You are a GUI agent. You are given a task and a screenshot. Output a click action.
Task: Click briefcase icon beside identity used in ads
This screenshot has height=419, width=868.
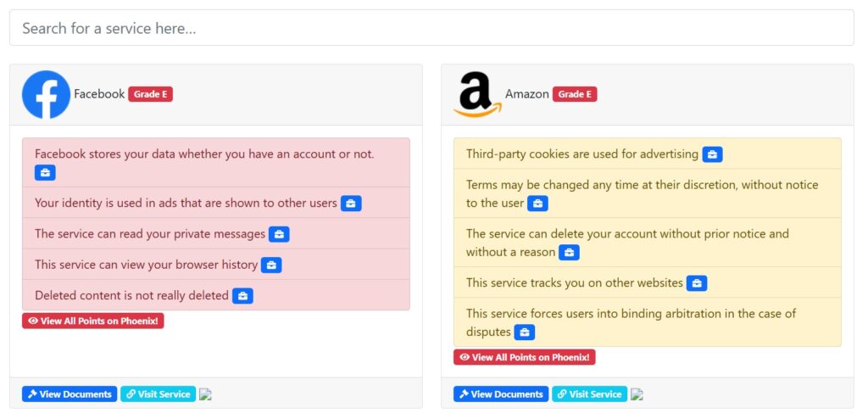tap(351, 204)
